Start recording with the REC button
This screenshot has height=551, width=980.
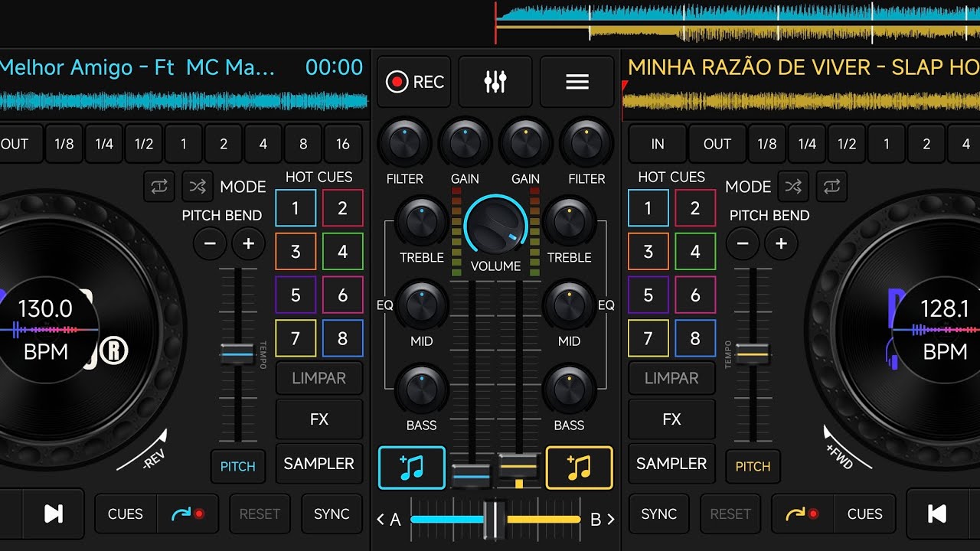click(x=416, y=82)
